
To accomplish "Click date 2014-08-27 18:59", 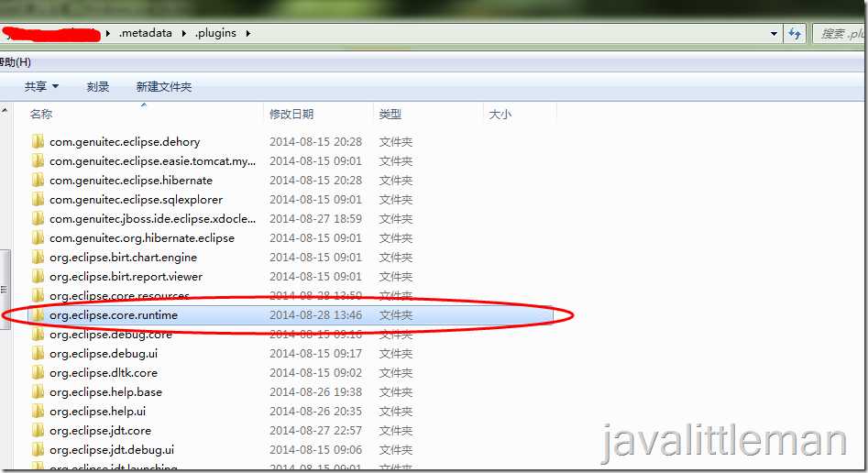I will 315,219.
